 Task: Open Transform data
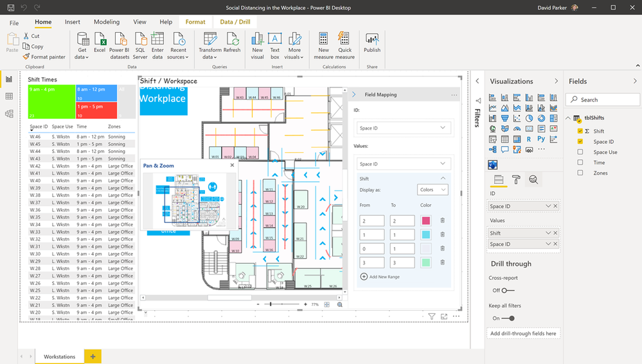[x=210, y=46]
